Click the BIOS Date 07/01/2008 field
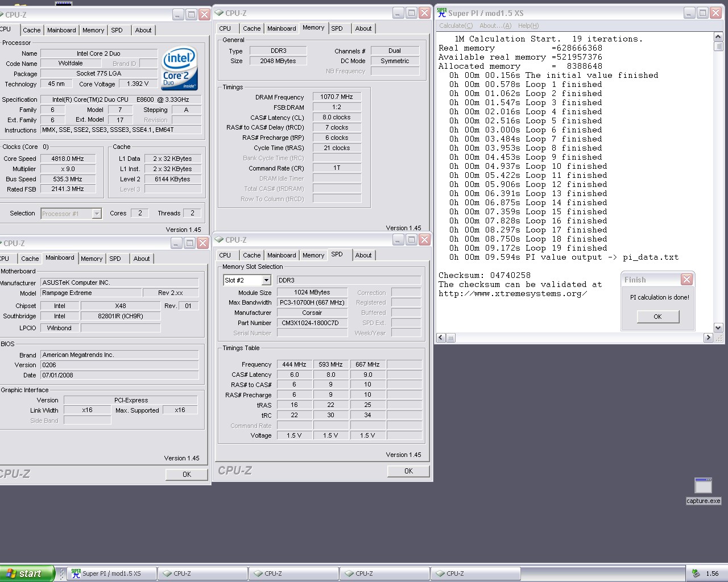This screenshot has width=728, height=582. coord(119,375)
